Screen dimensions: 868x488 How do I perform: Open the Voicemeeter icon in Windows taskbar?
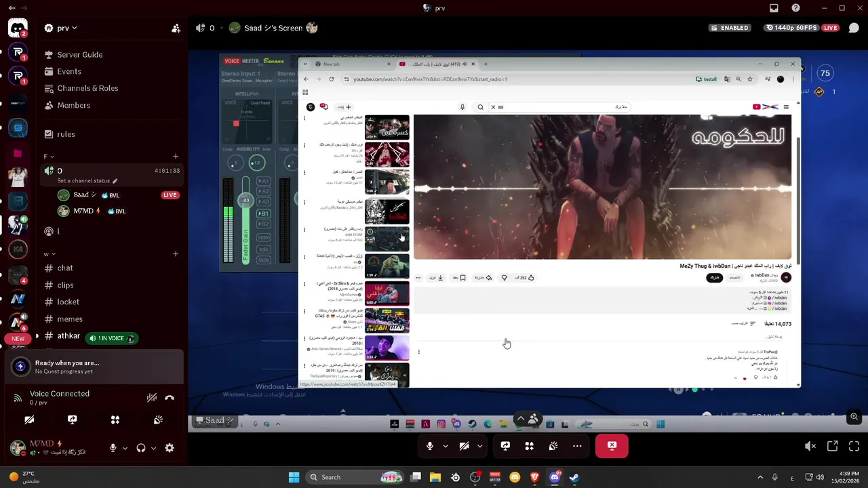495,477
